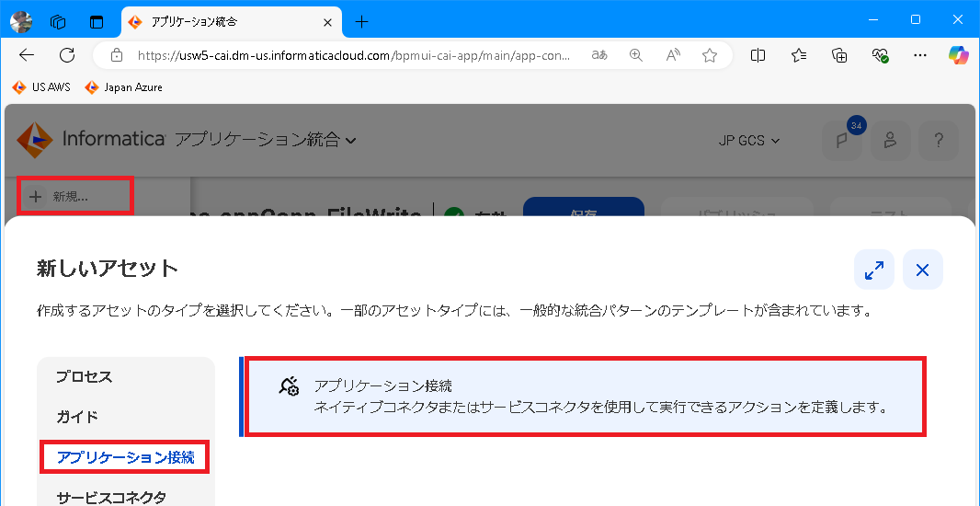Click the Informatica logo
Screen dimensions: 980x506
click(91, 140)
